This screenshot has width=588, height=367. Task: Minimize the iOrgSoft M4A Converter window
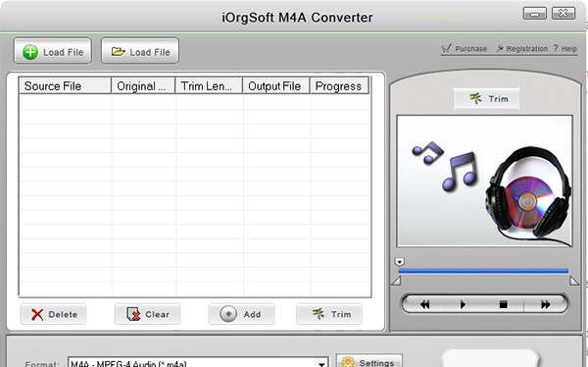pyautogui.click(x=535, y=14)
